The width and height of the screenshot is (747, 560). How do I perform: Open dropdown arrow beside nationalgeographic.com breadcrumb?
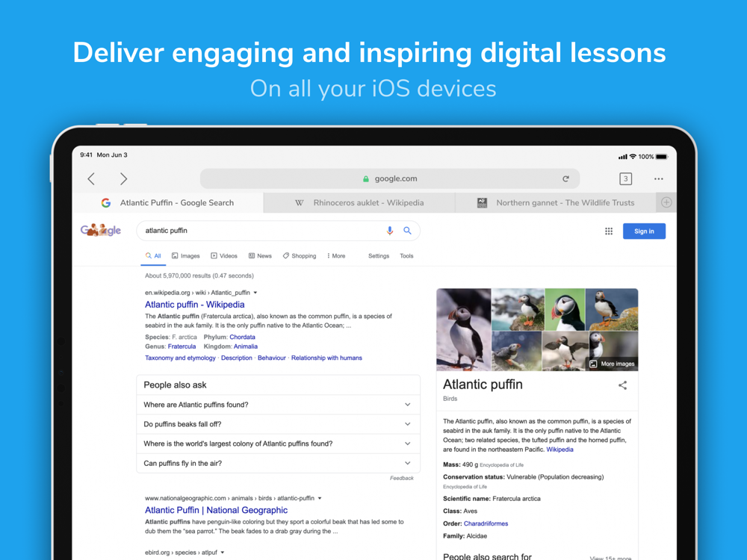click(320, 499)
